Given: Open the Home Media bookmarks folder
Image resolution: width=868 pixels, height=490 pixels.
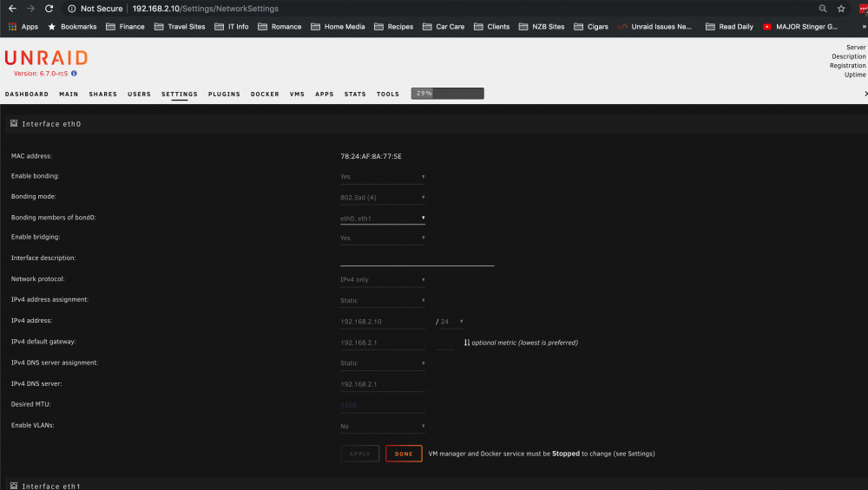Looking at the screenshot, I should tap(338, 27).
